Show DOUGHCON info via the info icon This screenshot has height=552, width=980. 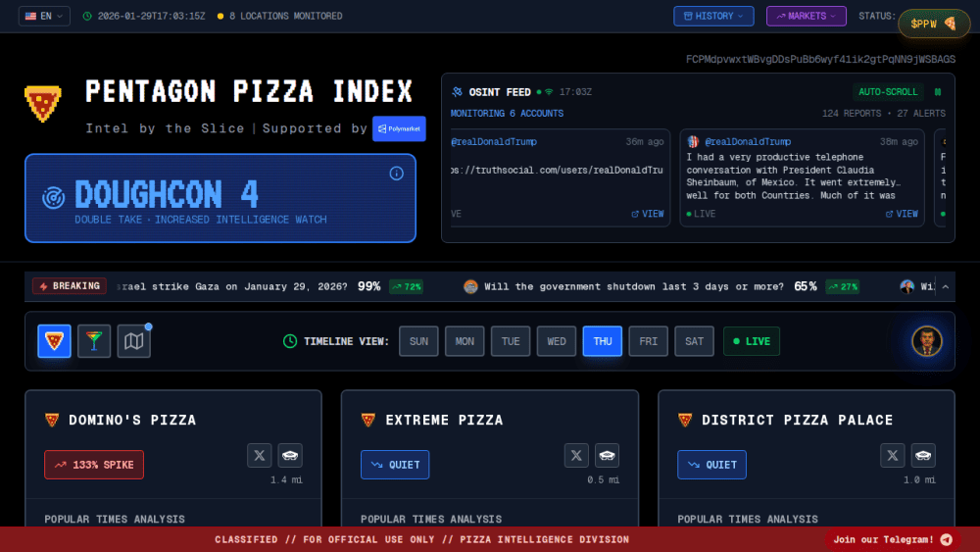pos(396,174)
